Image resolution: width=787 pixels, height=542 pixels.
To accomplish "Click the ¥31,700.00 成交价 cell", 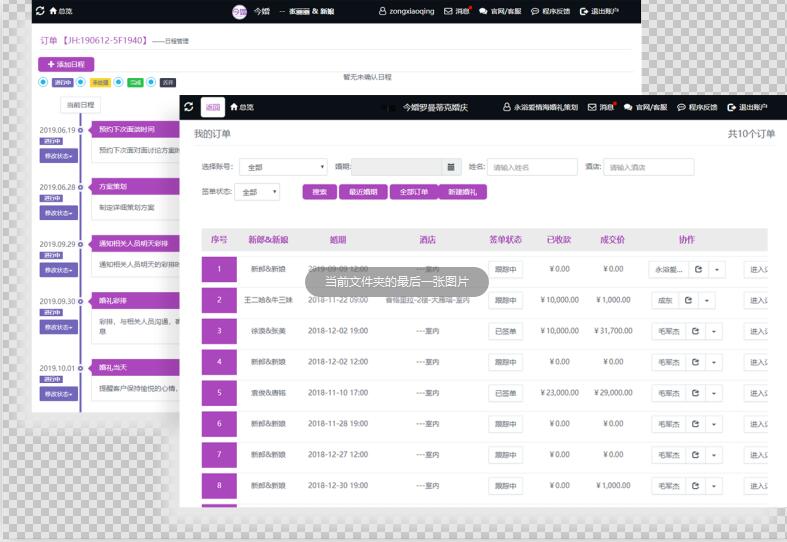I will coord(613,331).
